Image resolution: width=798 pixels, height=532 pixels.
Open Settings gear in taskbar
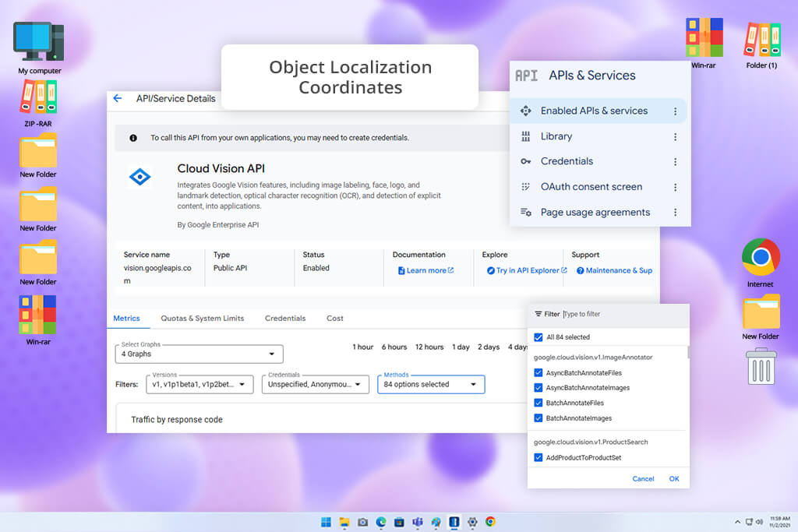pos(472,522)
